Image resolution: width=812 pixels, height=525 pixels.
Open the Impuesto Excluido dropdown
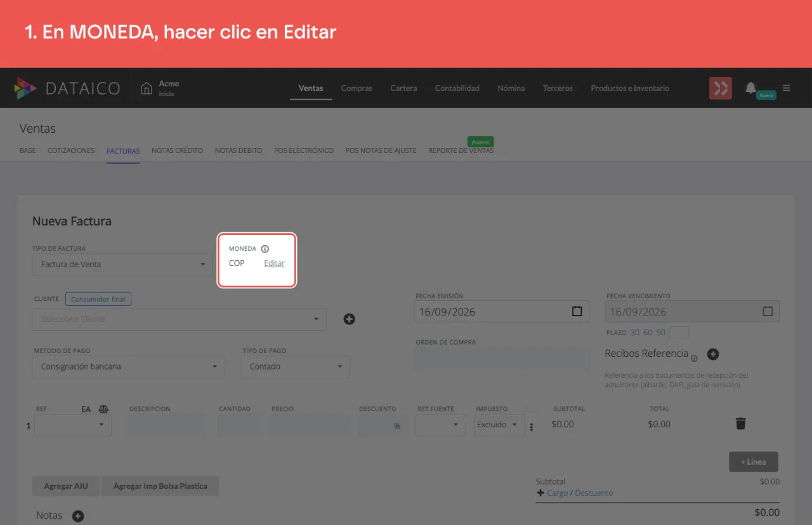tap(499, 425)
